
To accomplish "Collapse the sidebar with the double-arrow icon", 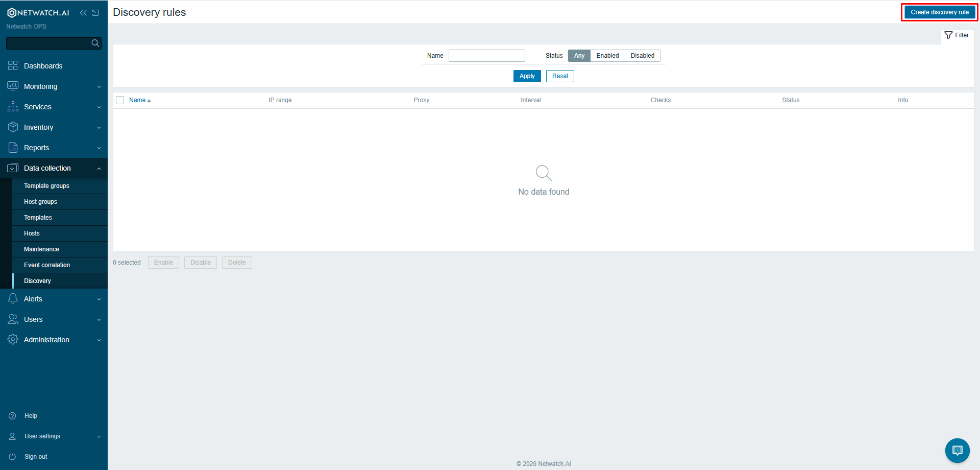I will [x=83, y=13].
